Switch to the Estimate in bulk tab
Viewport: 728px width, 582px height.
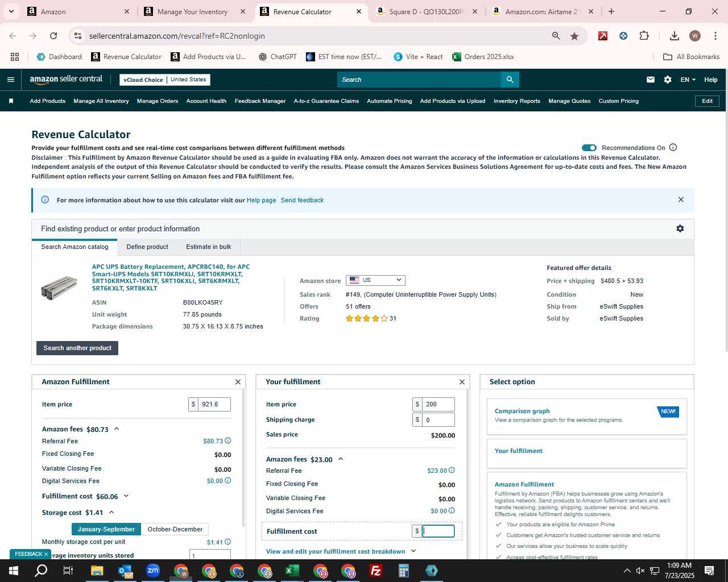click(209, 247)
